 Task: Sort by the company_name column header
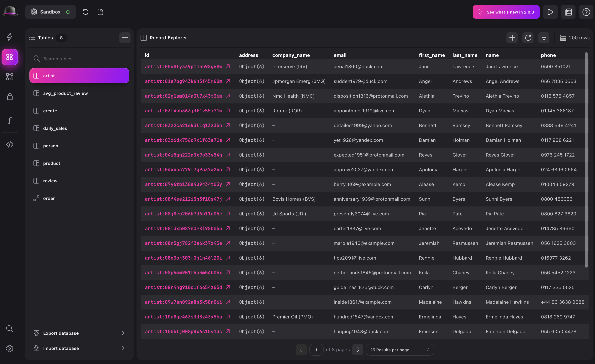point(291,55)
